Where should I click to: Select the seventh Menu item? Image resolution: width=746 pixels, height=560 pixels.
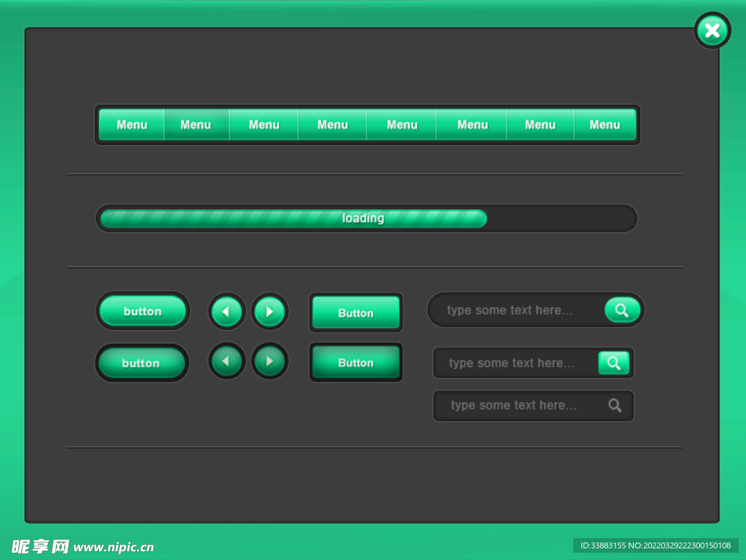click(x=541, y=125)
